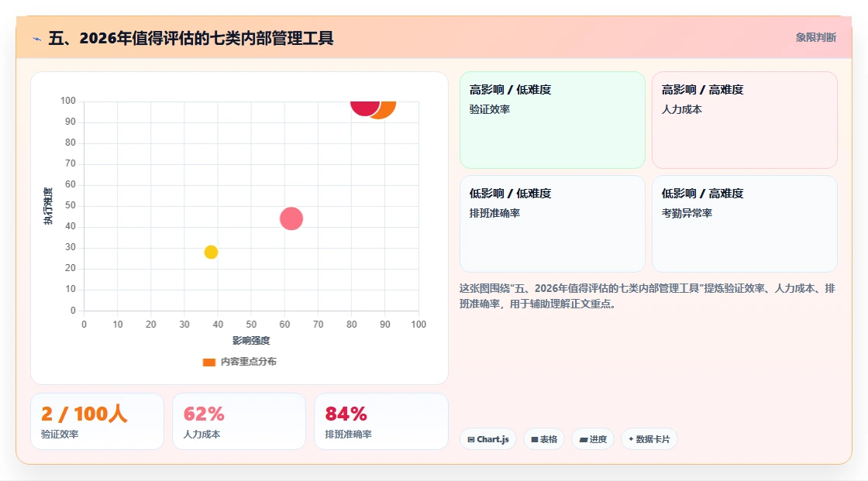The width and height of the screenshot is (868, 481).
Task: Click the yellow bubble on the chart
Action: point(211,252)
